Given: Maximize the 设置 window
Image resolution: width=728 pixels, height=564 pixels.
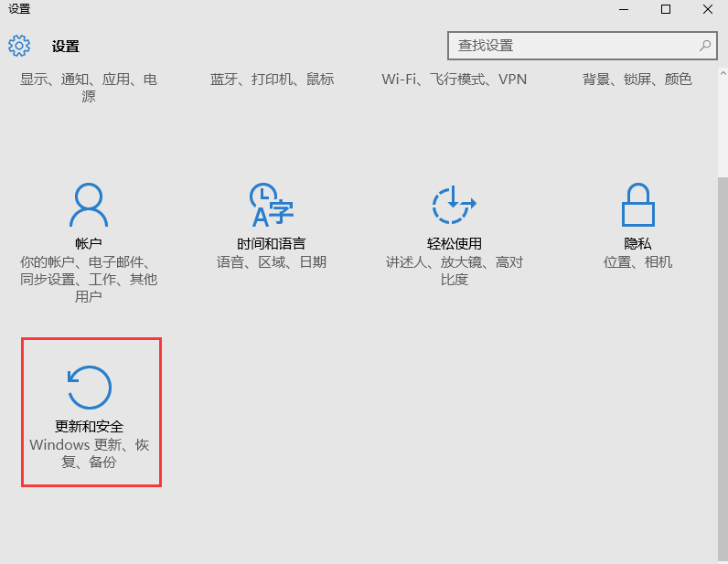Looking at the screenshot, I should click(x=666, y=9).
